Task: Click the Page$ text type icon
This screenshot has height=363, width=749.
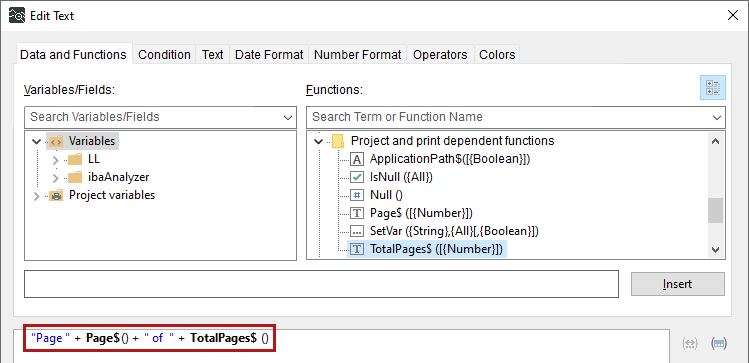Action: pos(357,213)
